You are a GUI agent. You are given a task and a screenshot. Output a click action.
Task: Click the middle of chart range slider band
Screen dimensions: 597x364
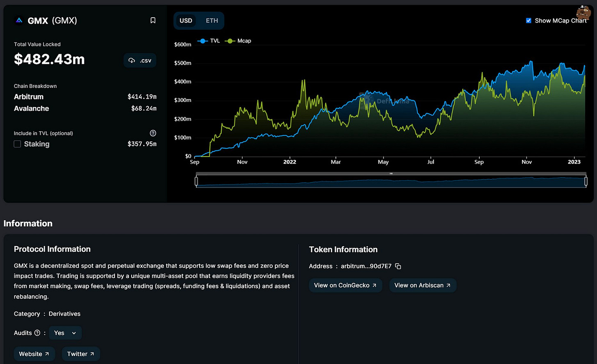pos(391,181)
